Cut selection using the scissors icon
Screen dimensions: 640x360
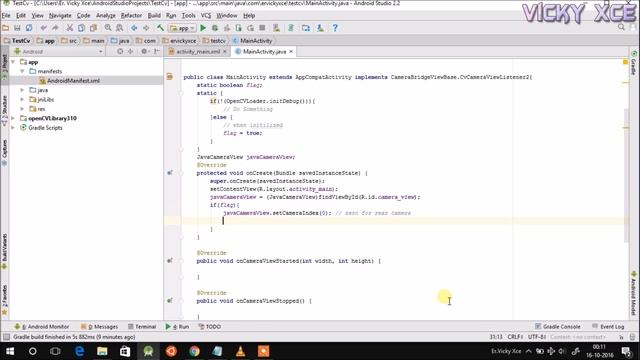click(70, 28)
